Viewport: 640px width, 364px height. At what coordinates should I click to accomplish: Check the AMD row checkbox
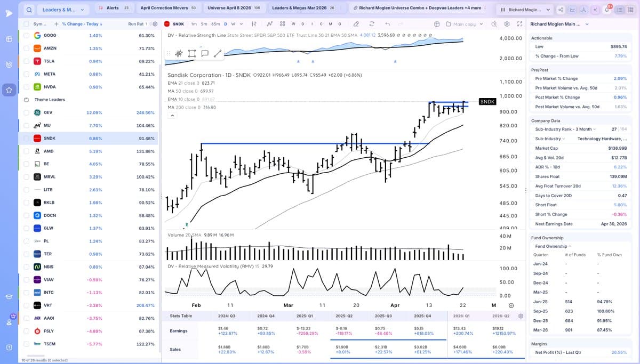(26, 151)
